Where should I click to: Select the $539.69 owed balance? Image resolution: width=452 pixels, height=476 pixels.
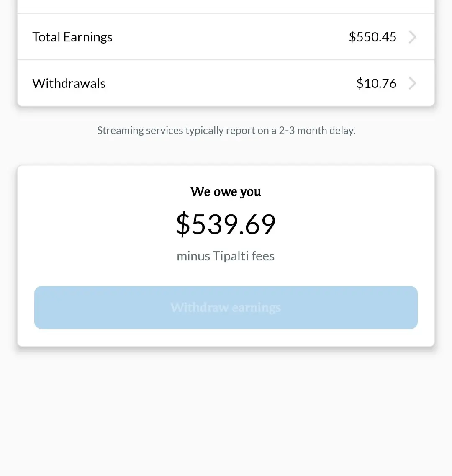[226, 224]
